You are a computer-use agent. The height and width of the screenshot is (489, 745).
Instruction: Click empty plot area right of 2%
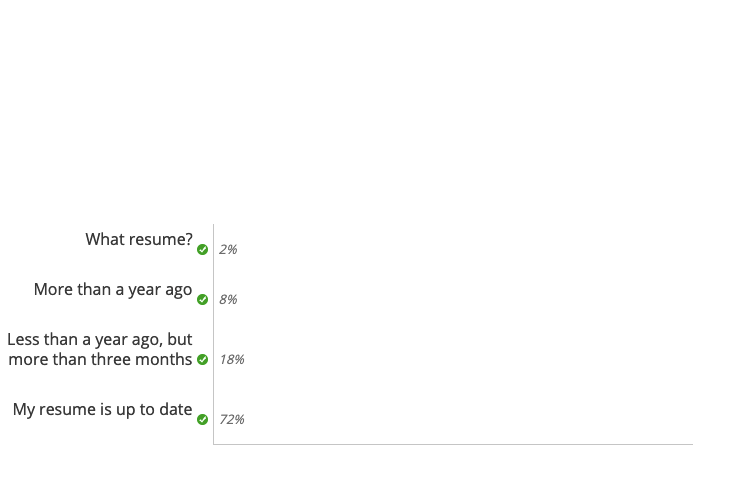[x=466, y=249]
